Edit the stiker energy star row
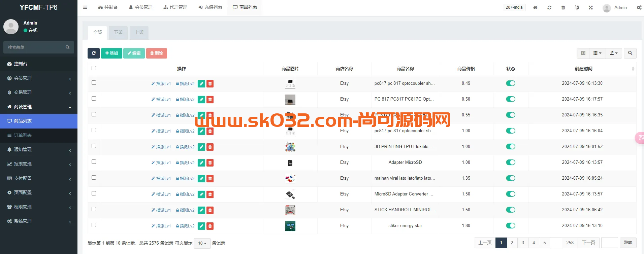The width and height of the screenshot is (644, 254). (x=201, y=226)
